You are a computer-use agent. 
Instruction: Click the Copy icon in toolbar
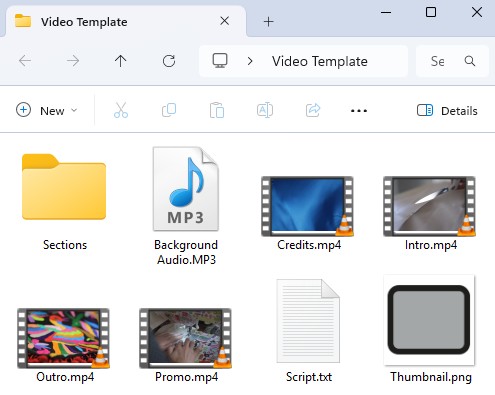pos(169,110)
